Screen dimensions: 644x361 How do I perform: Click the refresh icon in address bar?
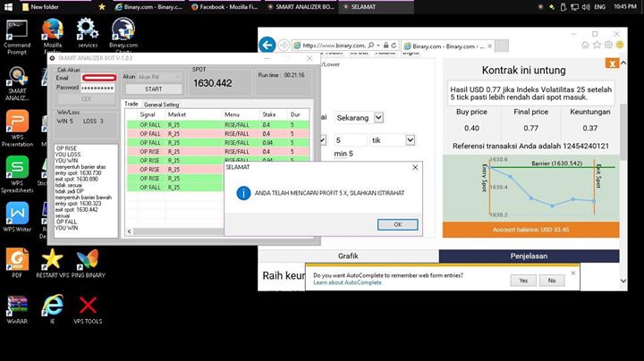click(x=394, y=45)
